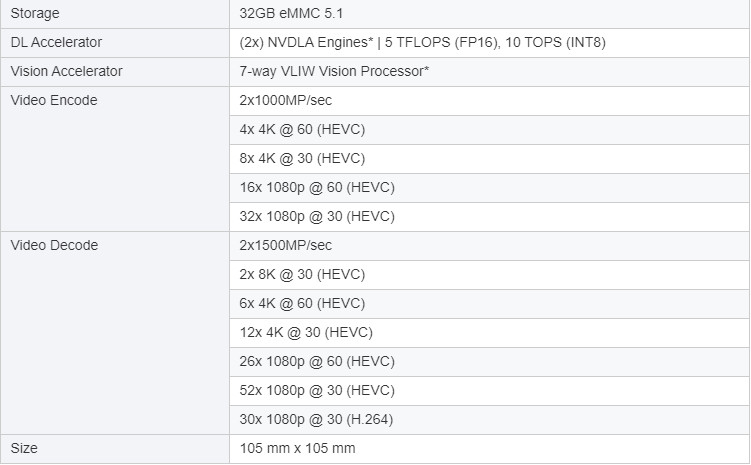Click the Vision Accelerator label
This screenshot has height=465, width=751.
coord(66,72)
